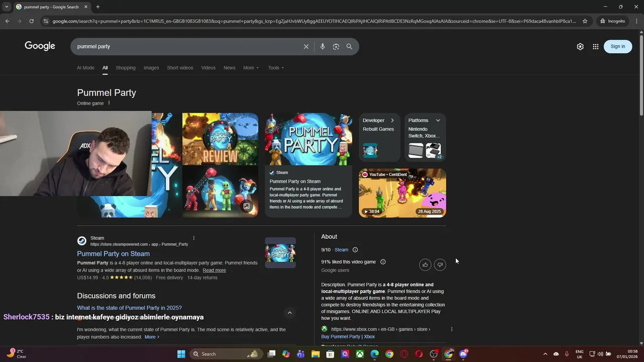
Task: Show hidden system tray icons chevron
Action: tap(545, 354)
